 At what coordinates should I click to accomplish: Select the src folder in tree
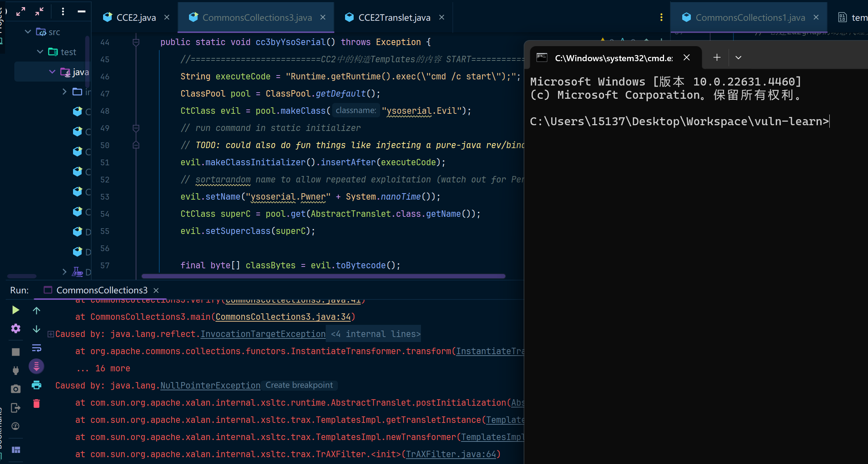[54, 32]
